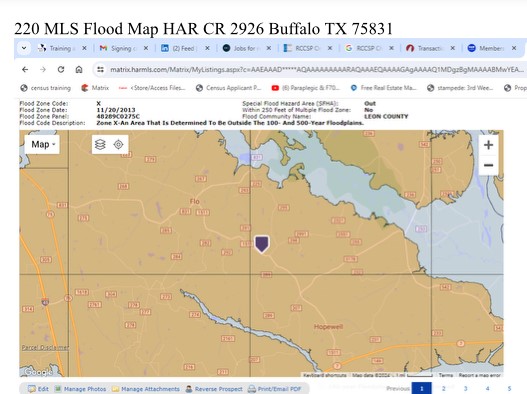Print or email PDF
This screenshot has width=527, height=394.
point(274,389)
